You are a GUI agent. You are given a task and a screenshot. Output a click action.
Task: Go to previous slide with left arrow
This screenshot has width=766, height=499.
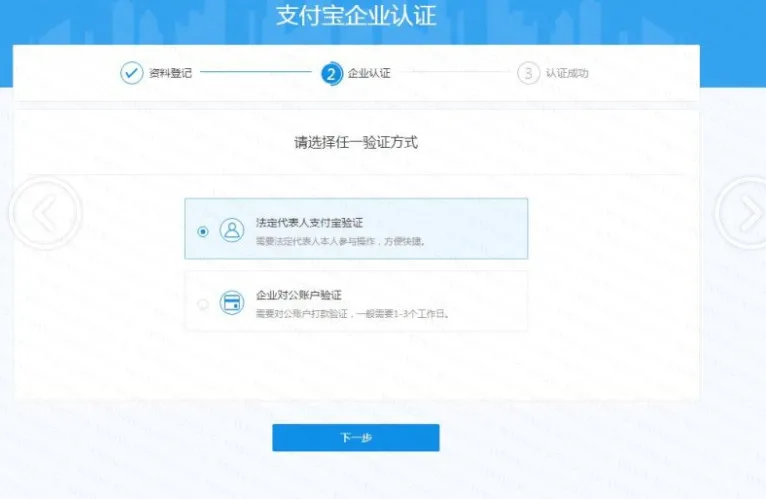[45, 213]
